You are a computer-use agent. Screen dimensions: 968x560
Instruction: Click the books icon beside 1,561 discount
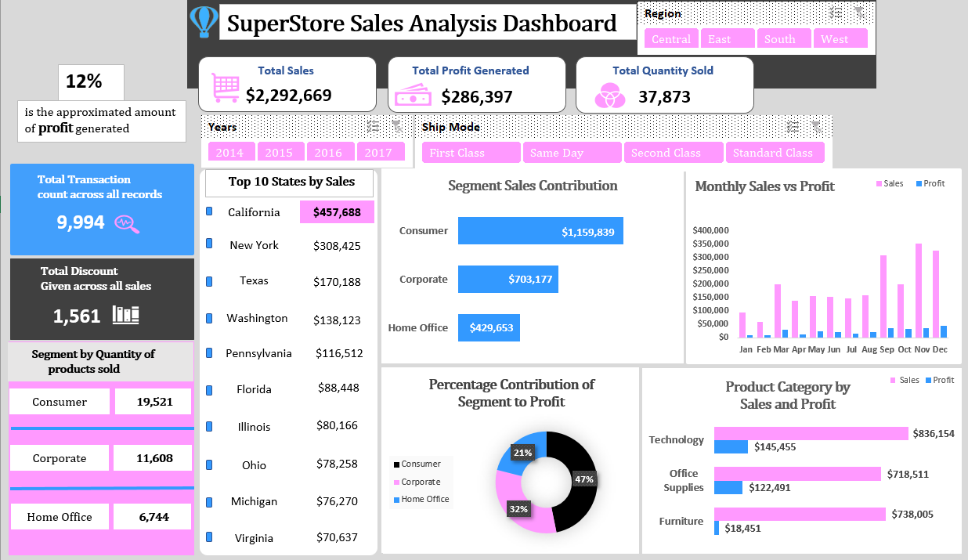[x=126, y=315]
